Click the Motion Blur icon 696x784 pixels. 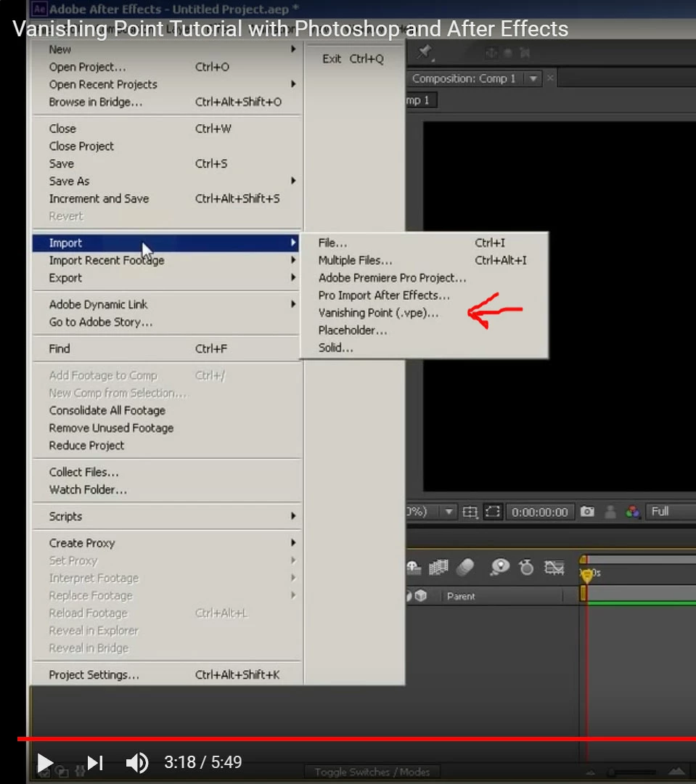465,567
